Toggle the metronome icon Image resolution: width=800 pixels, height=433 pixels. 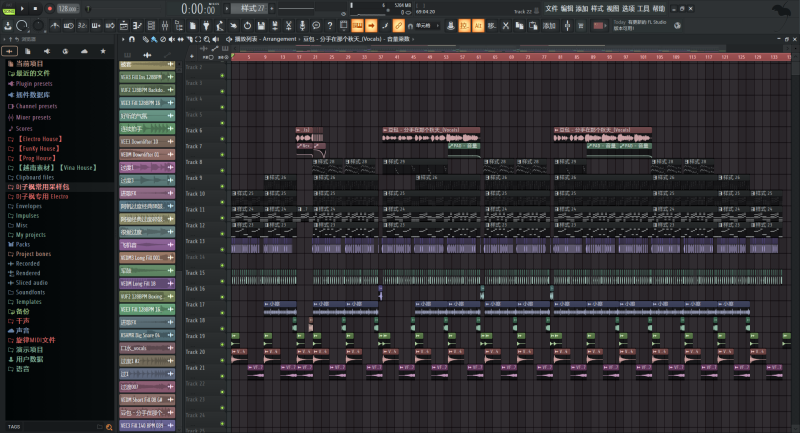(x=55, y=25)
